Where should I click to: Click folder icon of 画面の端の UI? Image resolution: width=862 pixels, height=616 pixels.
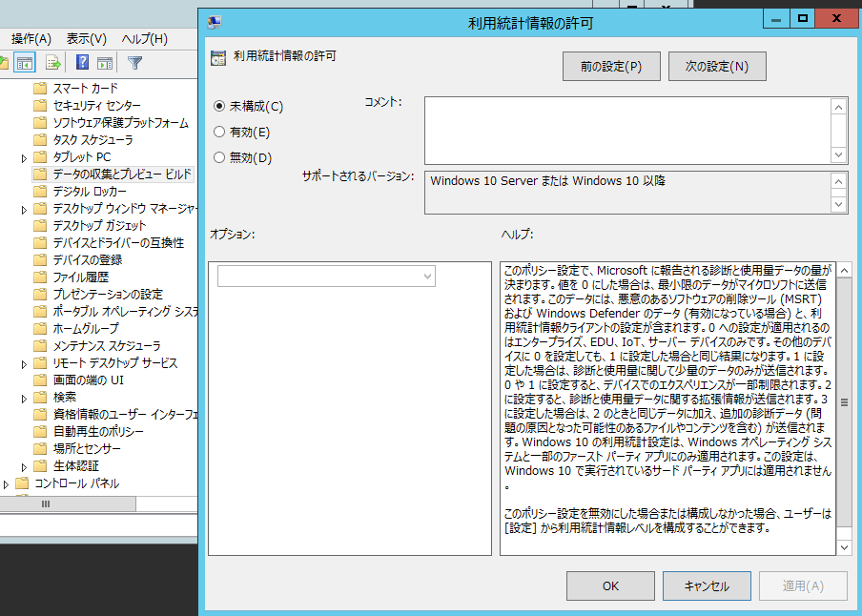pos(40,380)
